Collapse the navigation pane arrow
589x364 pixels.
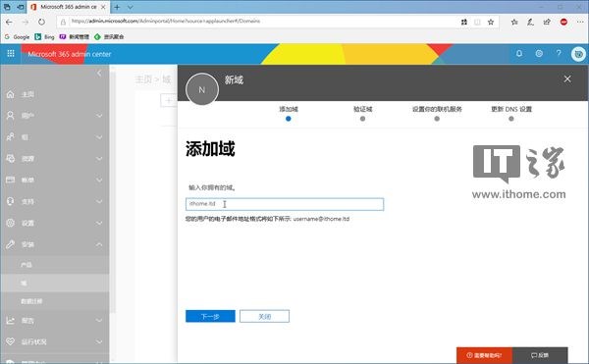pyautogui.click(x=99, y=73)
